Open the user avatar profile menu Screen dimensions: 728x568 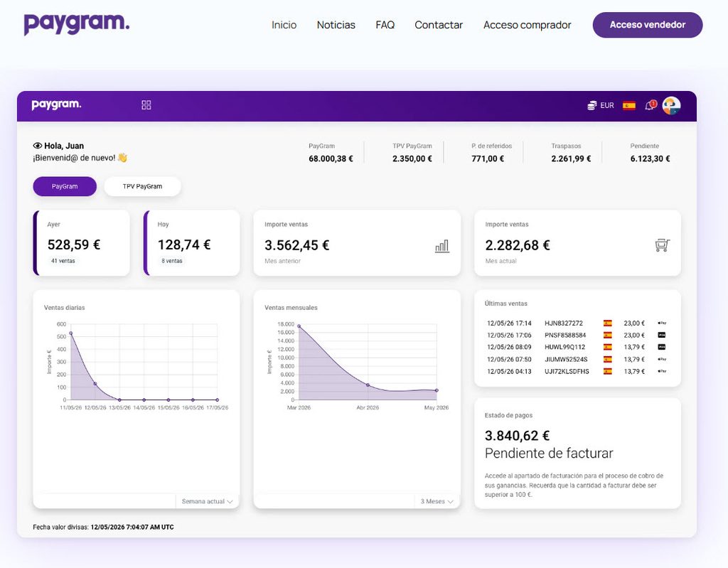[671, 105]
